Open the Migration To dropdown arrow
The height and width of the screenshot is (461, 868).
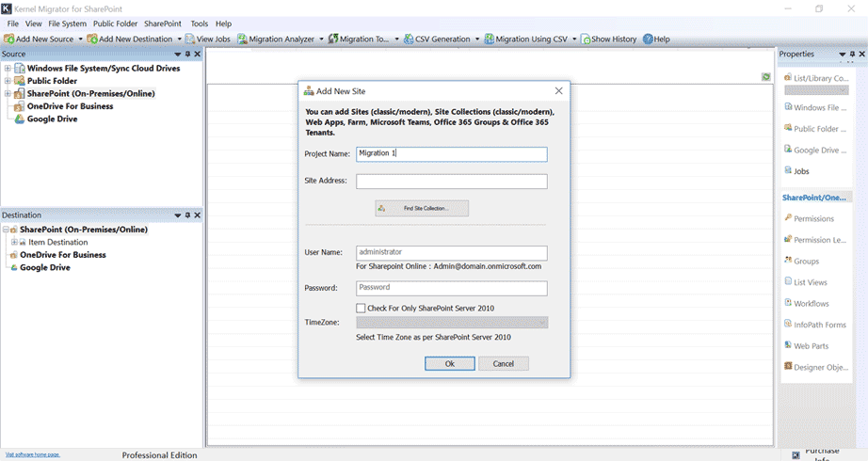pos(396,40)
